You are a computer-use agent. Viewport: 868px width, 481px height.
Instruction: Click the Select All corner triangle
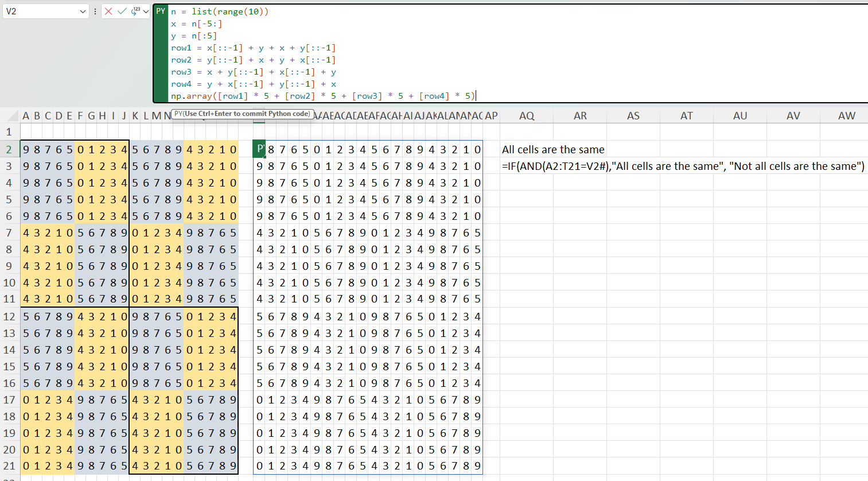[10, 116]
